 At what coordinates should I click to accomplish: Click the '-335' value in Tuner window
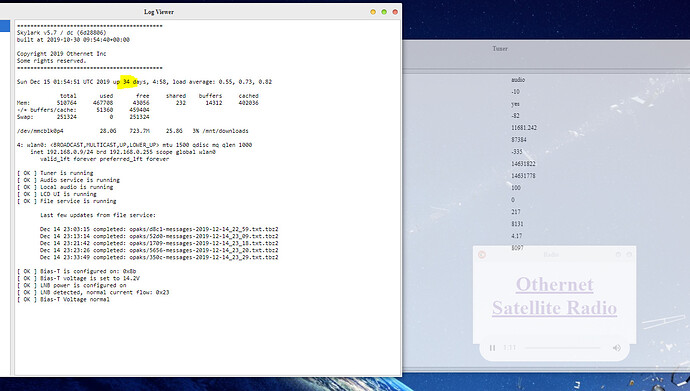click(517, 152)
